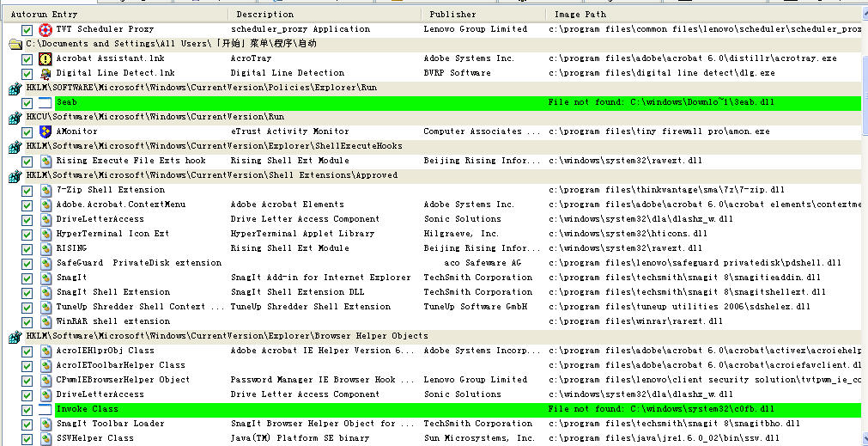Click registry icon beside ShellExecuteHooks key
The height and width of the screenshot is (446, 868).
[x=15, y=147]
